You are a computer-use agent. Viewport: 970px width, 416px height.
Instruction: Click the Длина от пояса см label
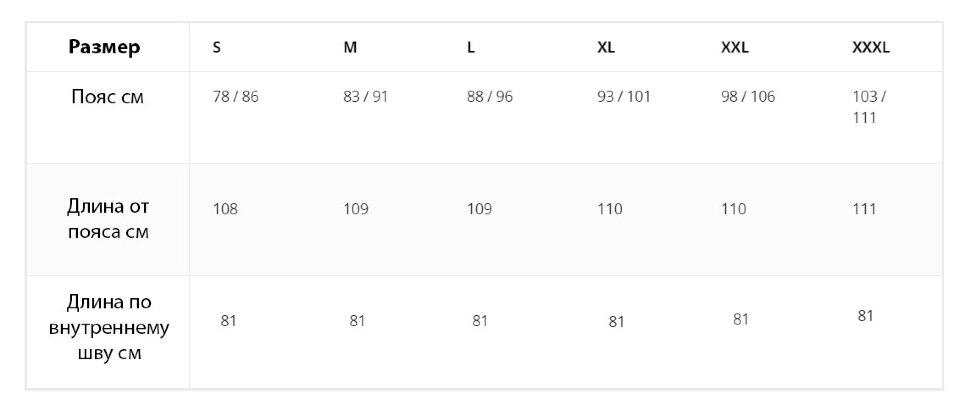coord(108,219)
